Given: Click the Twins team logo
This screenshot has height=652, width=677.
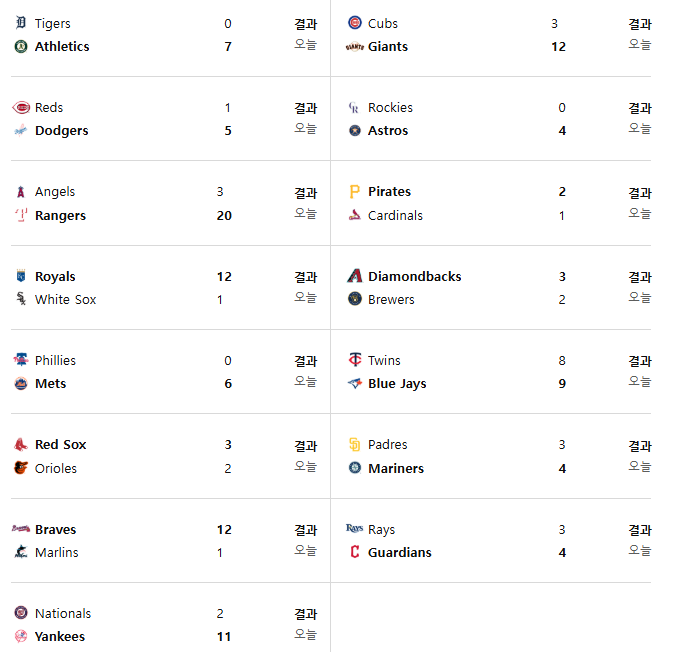Looking at the screenshot, I should [x=354, y=360].
